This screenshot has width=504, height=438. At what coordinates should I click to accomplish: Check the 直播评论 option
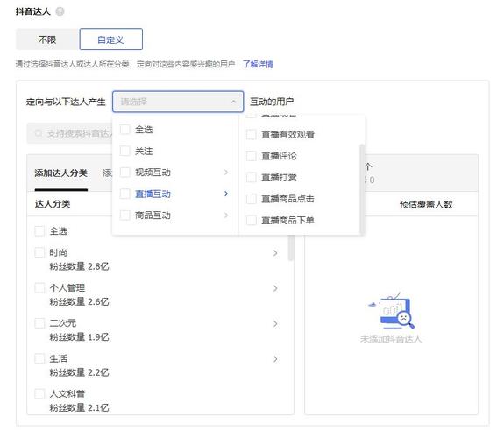(252, 156)
